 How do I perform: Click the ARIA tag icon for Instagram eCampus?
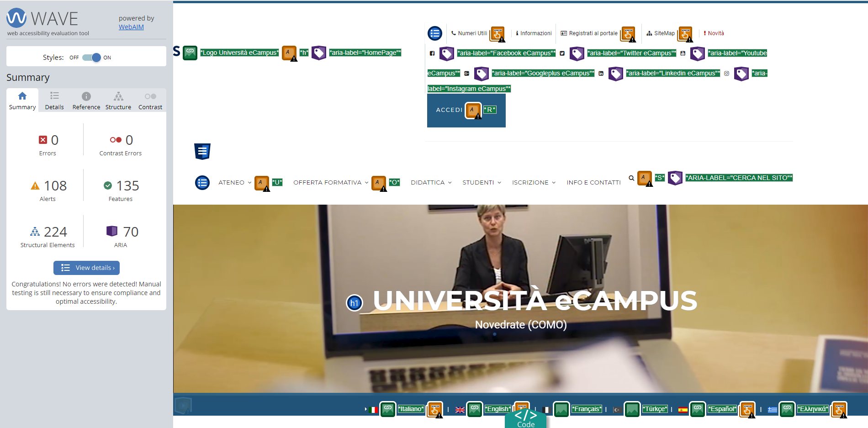[741, 74]
